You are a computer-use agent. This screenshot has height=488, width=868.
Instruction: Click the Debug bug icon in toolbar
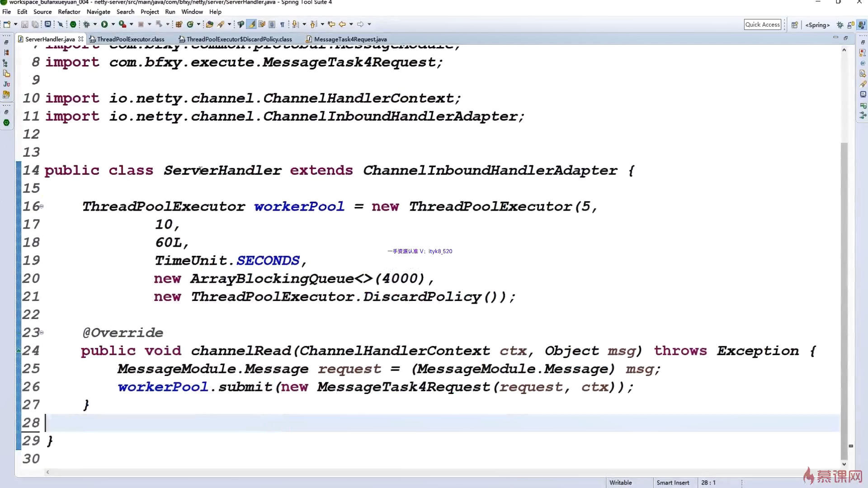click(x=86, y=24)
